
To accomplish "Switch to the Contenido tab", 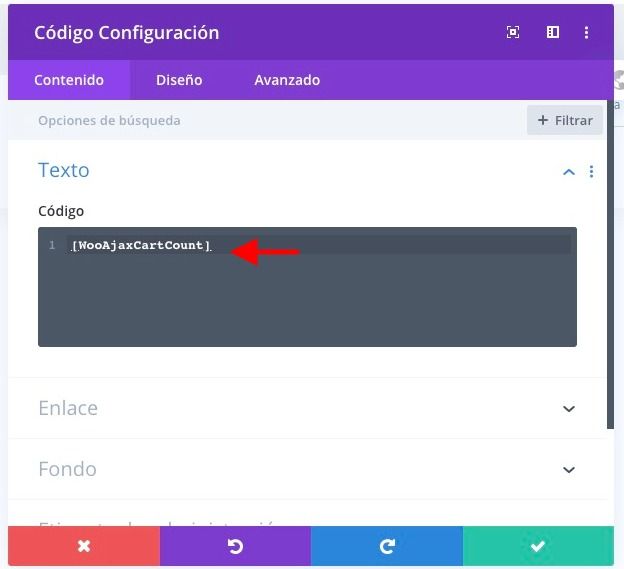I will pyautogui.click(x=69, y=80).
